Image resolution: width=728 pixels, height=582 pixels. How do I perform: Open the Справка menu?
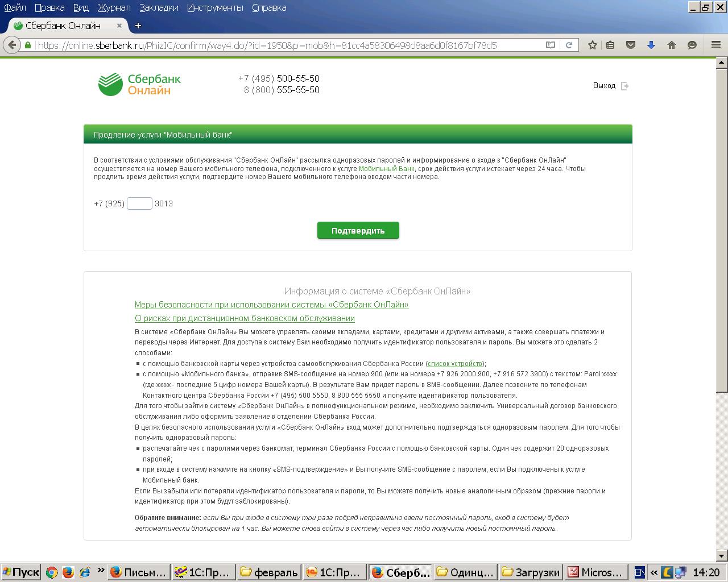point(269,7)
